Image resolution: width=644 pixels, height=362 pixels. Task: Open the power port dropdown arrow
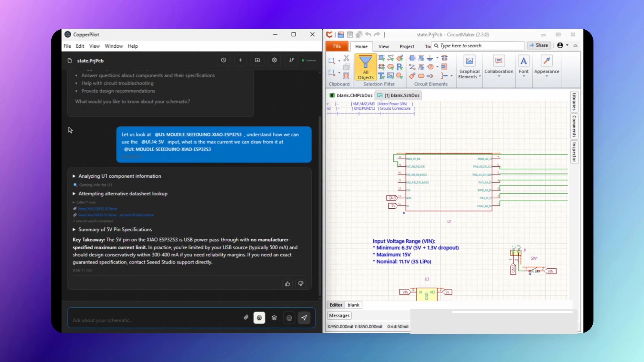[x=437, y=58]
